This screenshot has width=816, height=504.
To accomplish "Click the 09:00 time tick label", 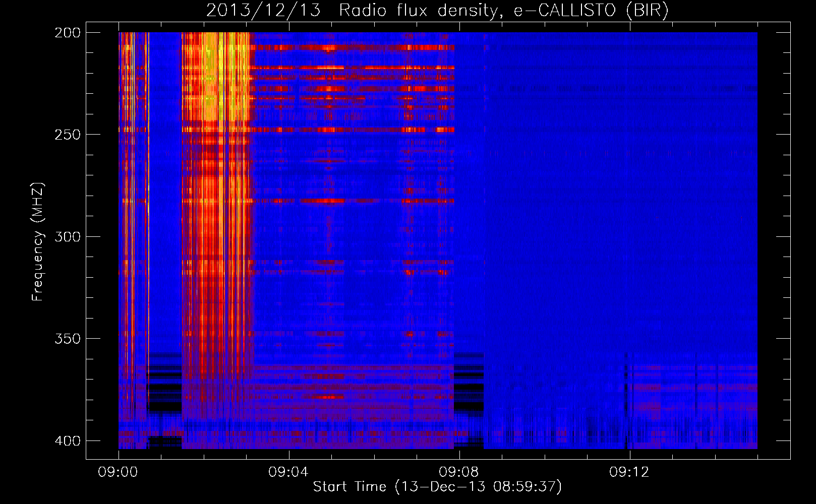I will [x=118, y=472].
